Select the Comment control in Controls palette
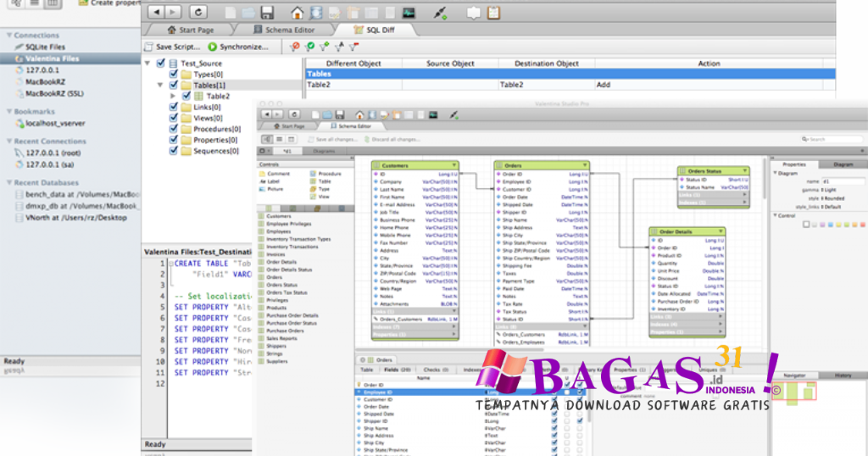Viewport: 868px width, 456px height. click(x=275, y=174)
